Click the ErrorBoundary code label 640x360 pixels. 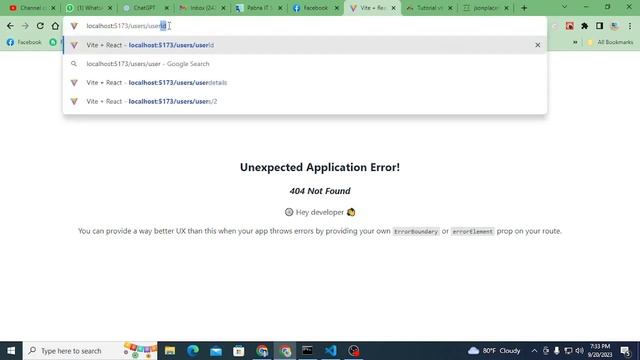pos(416,231)
